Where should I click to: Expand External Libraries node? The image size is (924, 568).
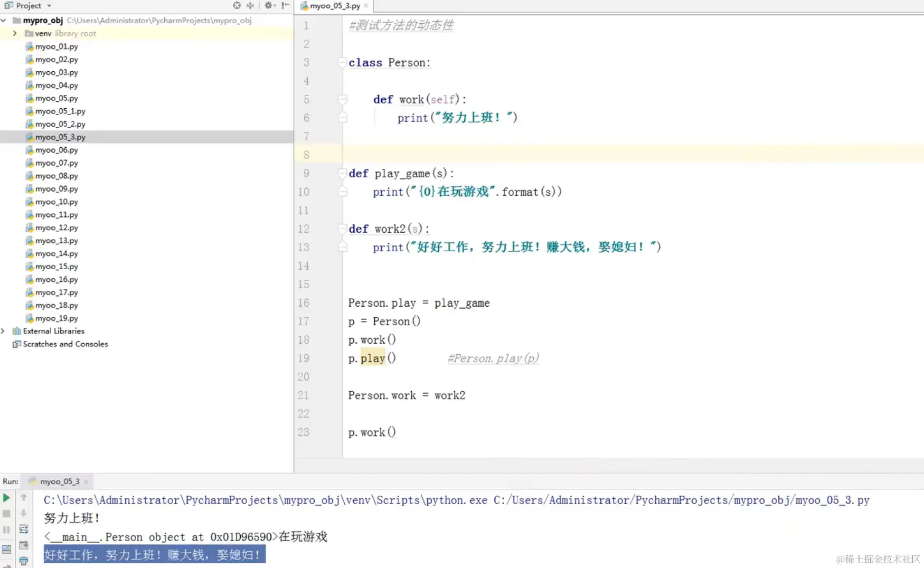[3, 331]
